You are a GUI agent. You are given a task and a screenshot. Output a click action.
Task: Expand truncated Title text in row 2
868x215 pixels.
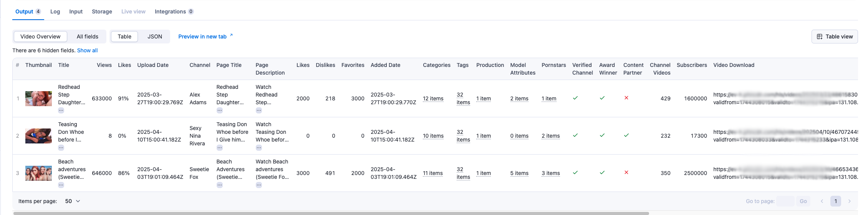point(61,148)
